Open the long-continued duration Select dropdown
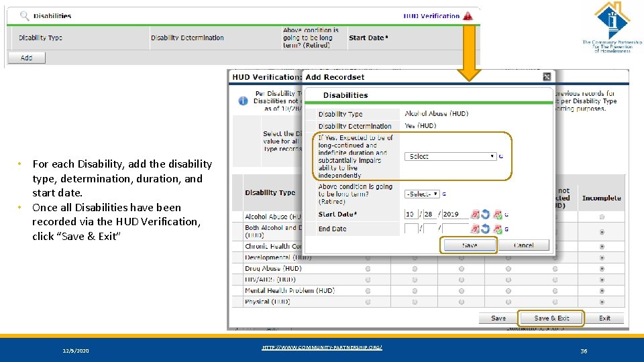This screenshot has height=362, width=644. click(x=450, y=156)
